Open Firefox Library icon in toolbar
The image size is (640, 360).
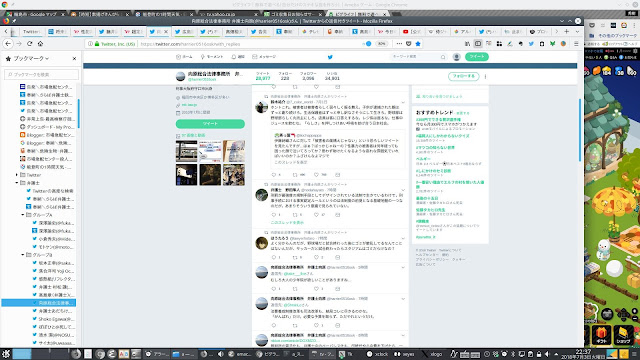pyautogui.click(x=467, y=44)
